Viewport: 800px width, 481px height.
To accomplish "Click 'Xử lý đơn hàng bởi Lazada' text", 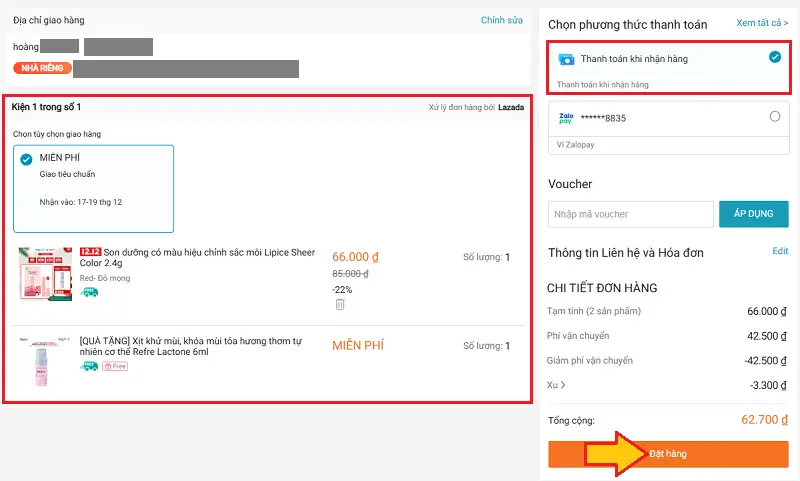I will (x=476, y=107).
